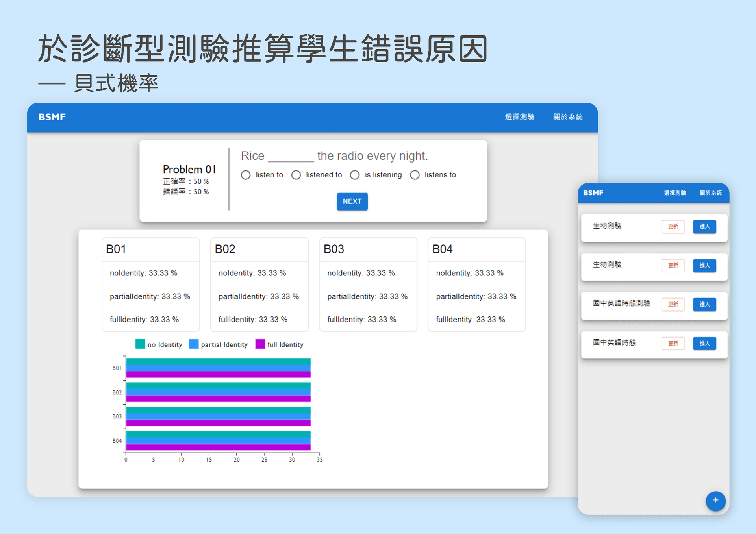Choose the 'is listening' radio option
This screenshot has width=756, height=534.
point(355,175)
